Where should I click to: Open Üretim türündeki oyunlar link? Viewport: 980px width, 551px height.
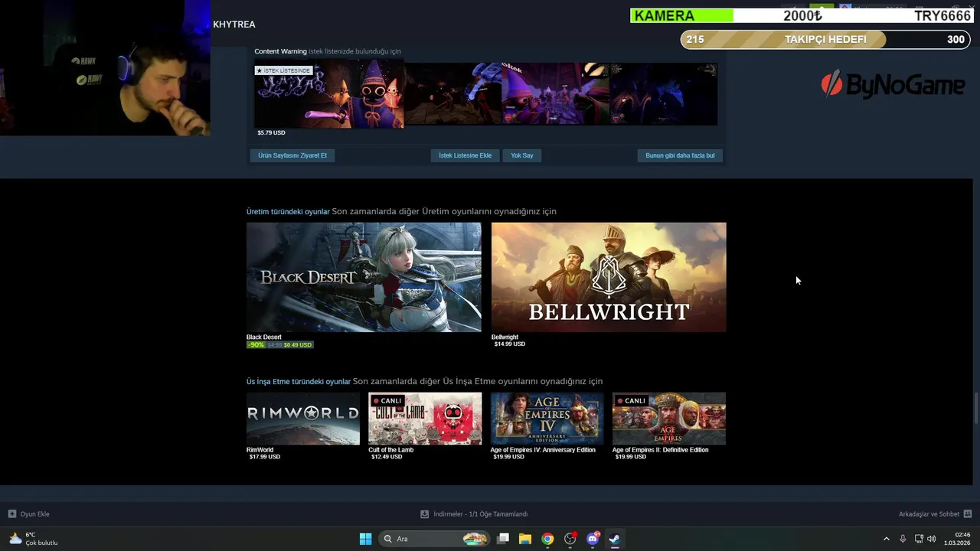[x=288, y=212]
